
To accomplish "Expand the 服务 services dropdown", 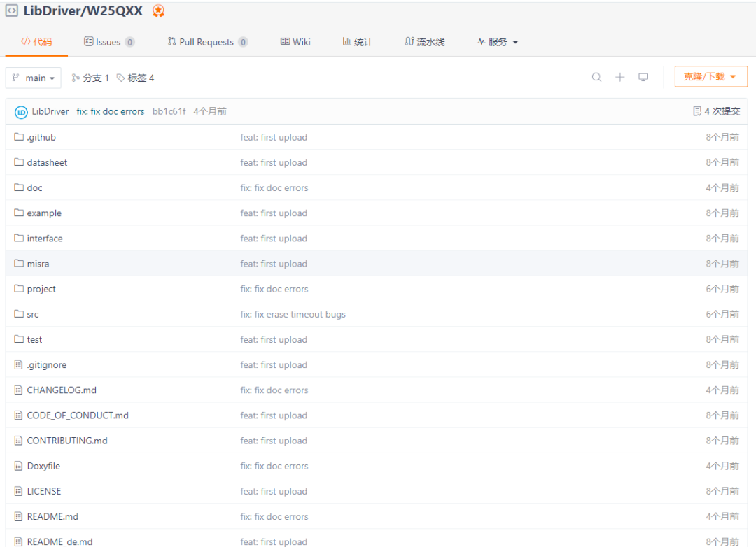I will coord(498,42).
